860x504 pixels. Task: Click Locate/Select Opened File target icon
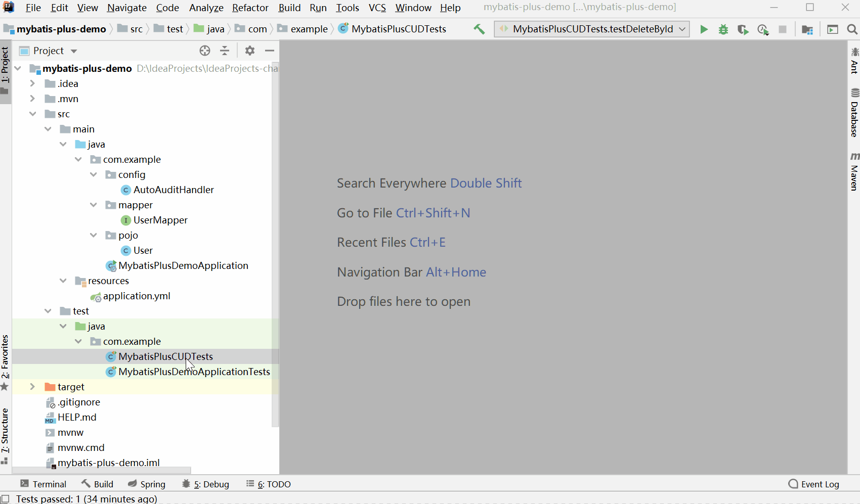pyautogui.click(x=205, y=51)
